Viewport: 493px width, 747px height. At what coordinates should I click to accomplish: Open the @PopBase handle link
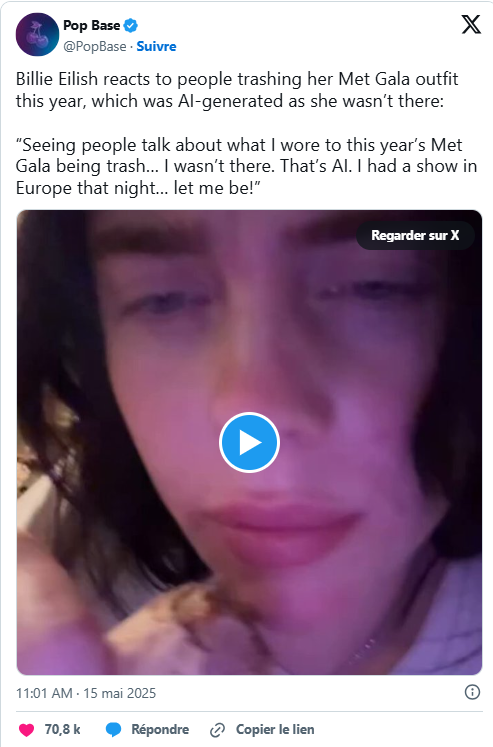(95, 46)
